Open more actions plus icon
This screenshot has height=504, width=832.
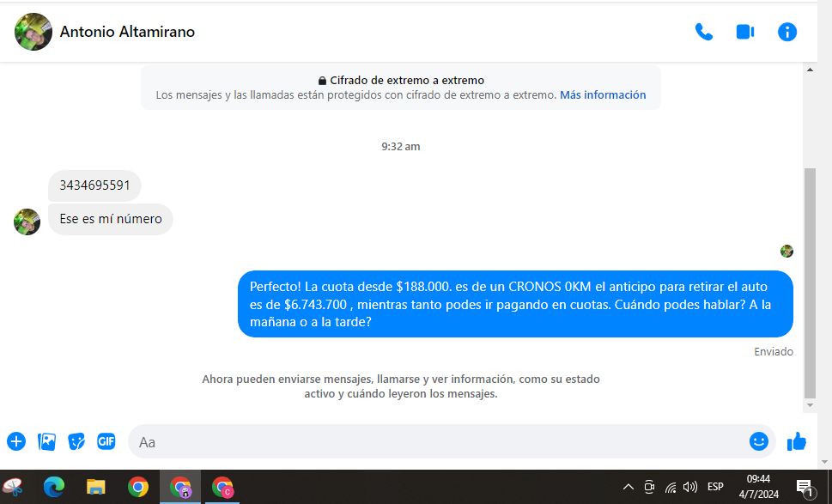pyautogui.click(x=16, y=441)
